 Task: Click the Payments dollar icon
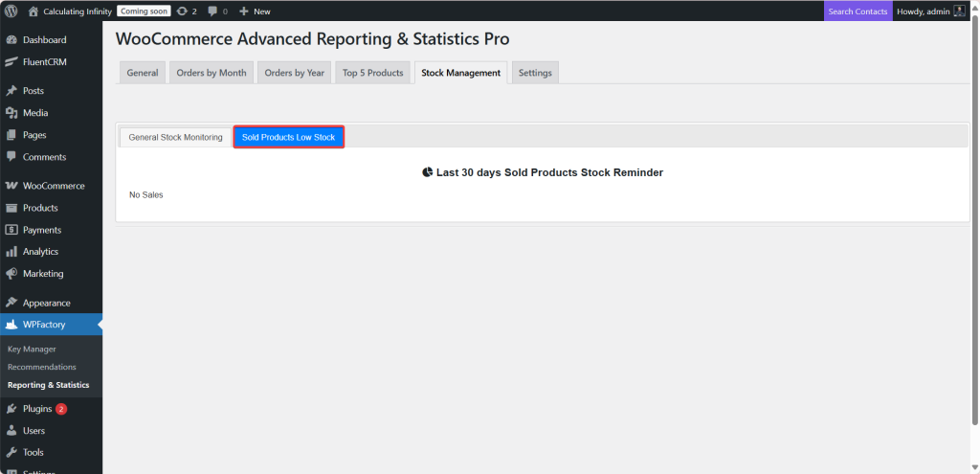[11, 230]
